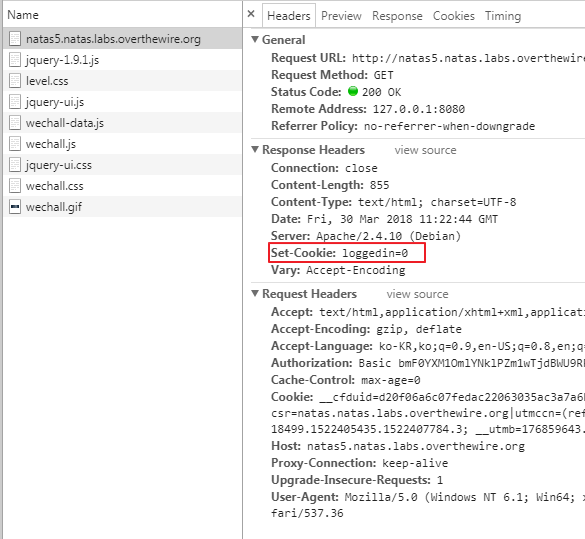Select the wechall-data.js request
This screenshot has height=539, width=585.
[x=122, y=123]
